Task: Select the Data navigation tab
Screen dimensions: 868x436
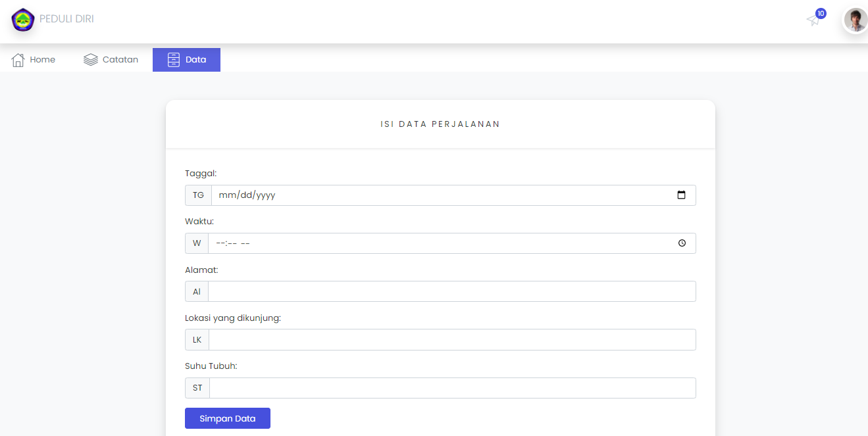Action: tap(186, 59)
